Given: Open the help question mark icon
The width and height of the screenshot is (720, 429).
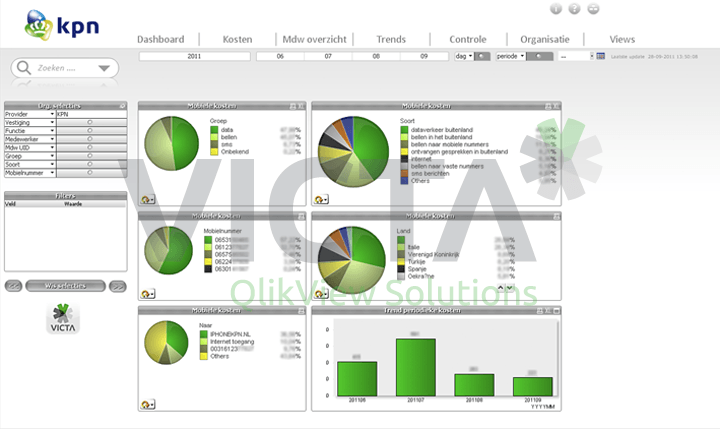Looking at the screenshot, I should [x=574, y=9].
